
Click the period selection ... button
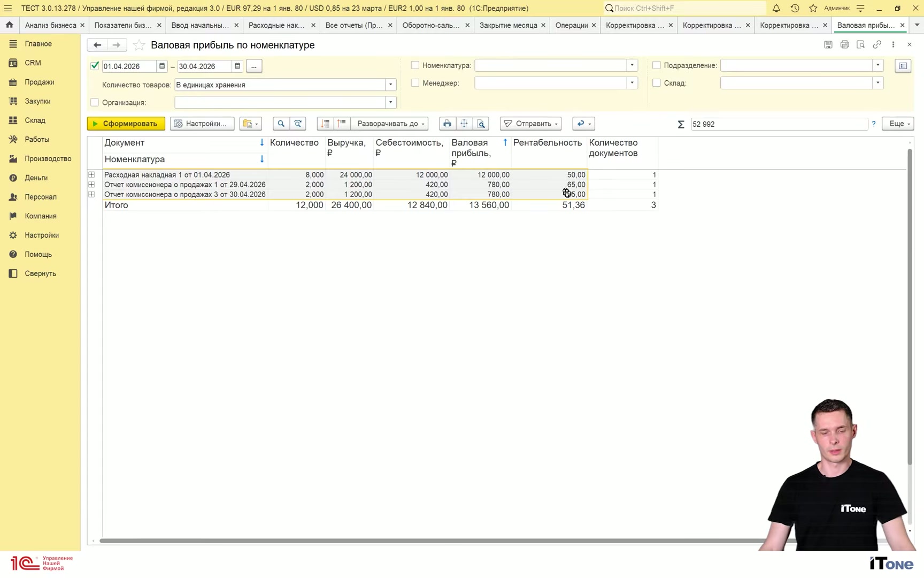coord(254,66)
